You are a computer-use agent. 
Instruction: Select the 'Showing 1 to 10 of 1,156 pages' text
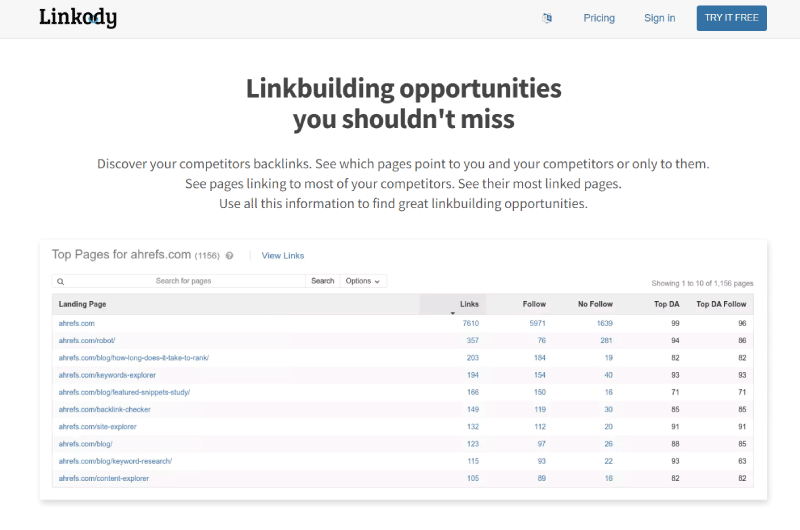pos(702,283)
